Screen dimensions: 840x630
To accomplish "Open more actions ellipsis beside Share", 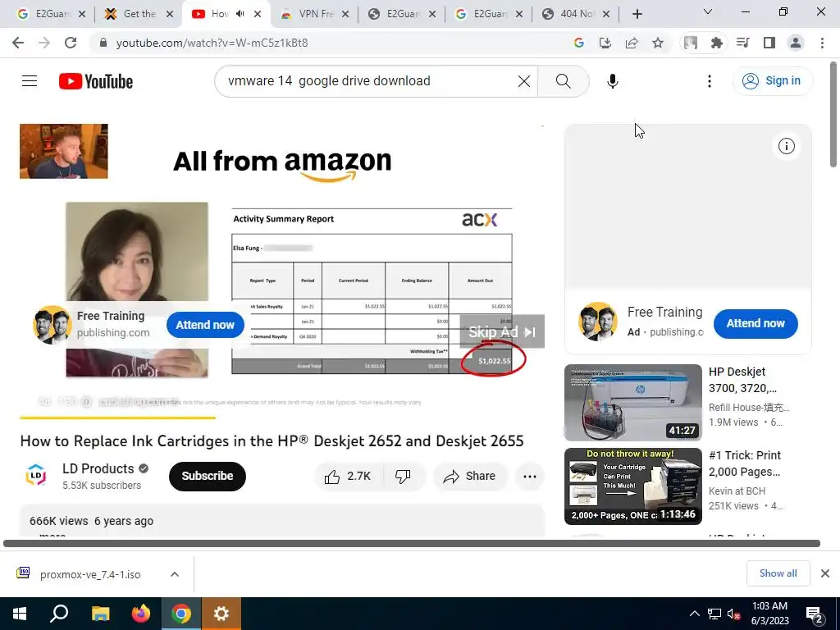I will [x=529, y=477].
